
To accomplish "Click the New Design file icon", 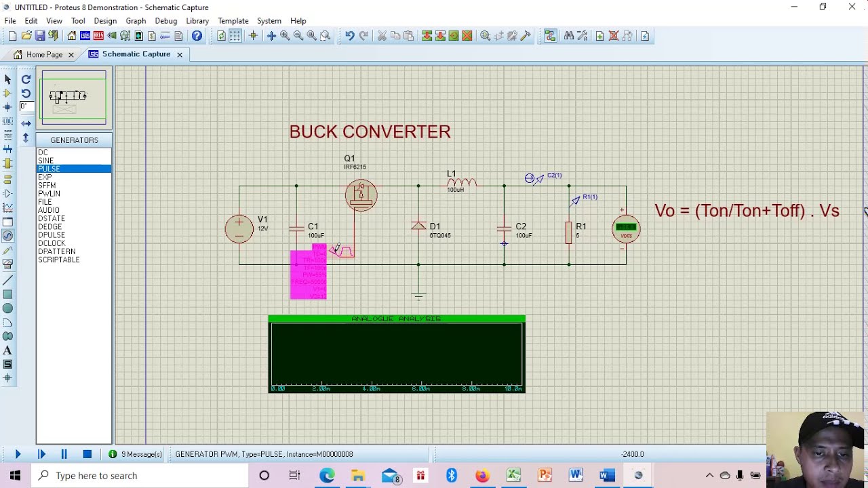I will (x=12, y=36).
